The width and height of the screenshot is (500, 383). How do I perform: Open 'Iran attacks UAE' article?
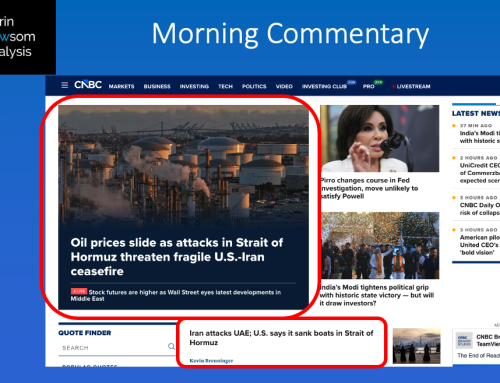click(281, 338)
